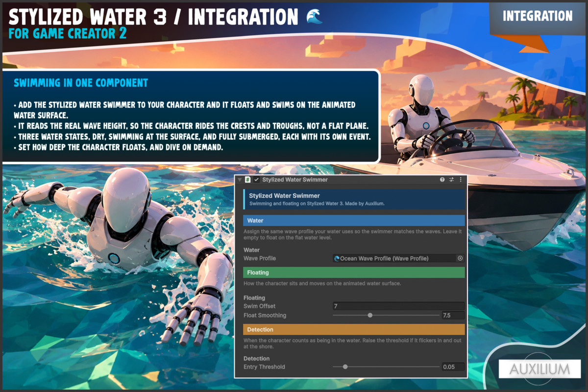Click the 'Assign the same wave profile' help text
Image resolution: width=588 pixels, height=392 pixels.
tap(353, 235)
